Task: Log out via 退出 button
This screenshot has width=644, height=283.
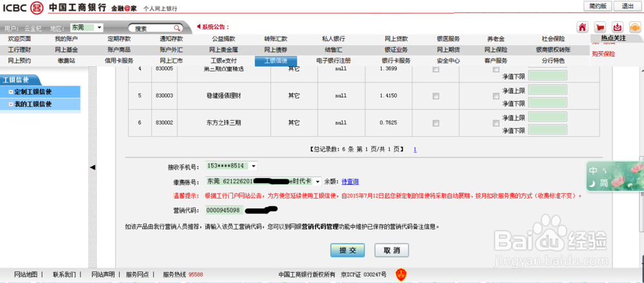Action: [x=627, y=6]
